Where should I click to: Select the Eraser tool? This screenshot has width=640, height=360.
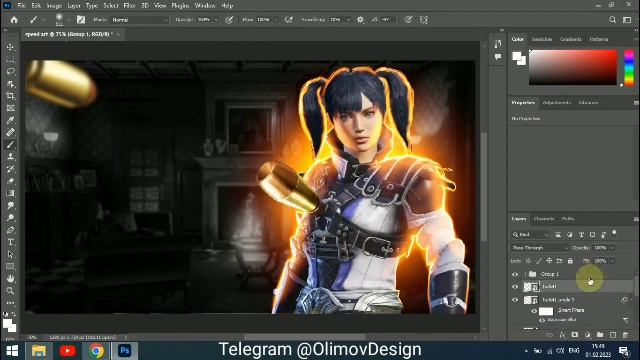[x=11, y=181]
